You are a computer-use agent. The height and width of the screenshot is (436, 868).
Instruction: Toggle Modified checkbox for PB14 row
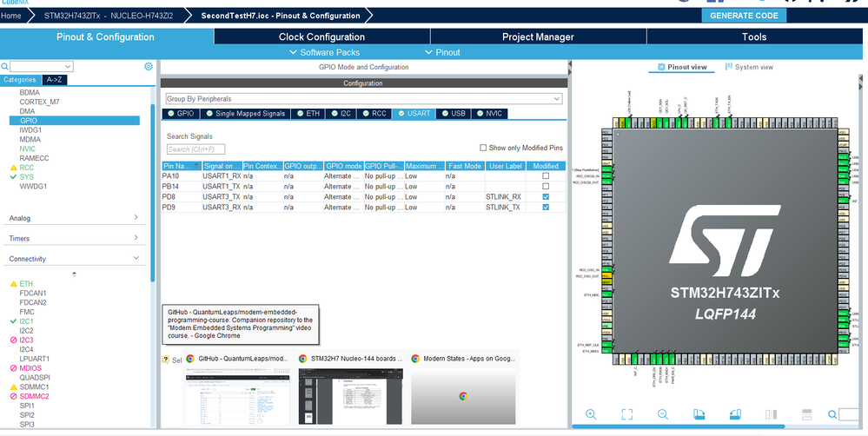546,187
